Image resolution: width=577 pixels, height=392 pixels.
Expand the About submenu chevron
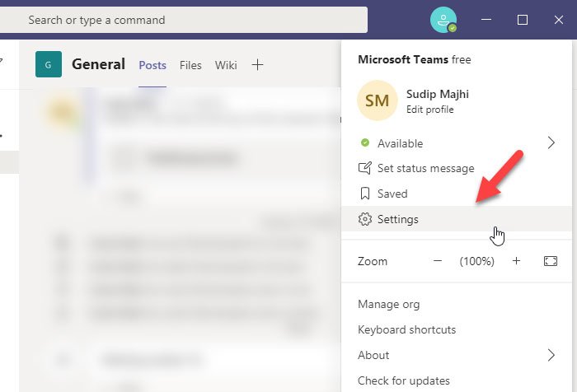pos(551,355)
